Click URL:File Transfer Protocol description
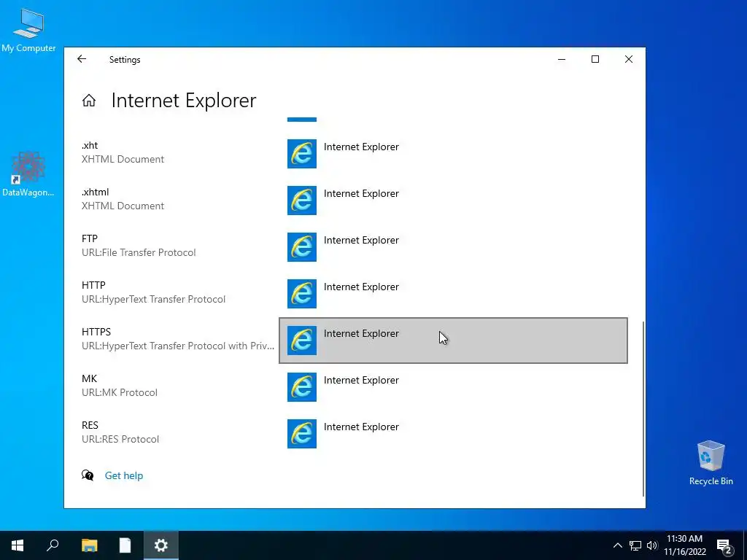 [139, 252]
